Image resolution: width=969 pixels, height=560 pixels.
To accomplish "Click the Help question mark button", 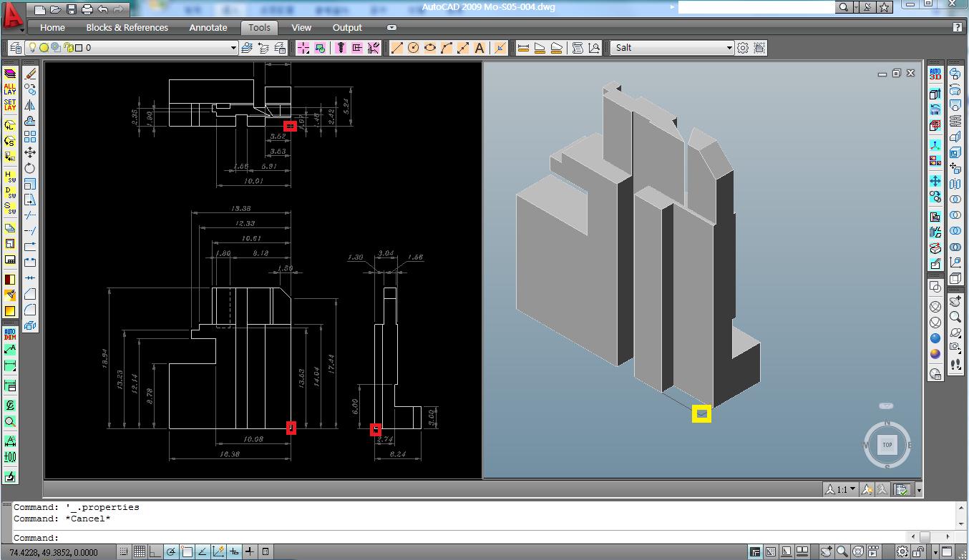I will [x=958, y=27].
